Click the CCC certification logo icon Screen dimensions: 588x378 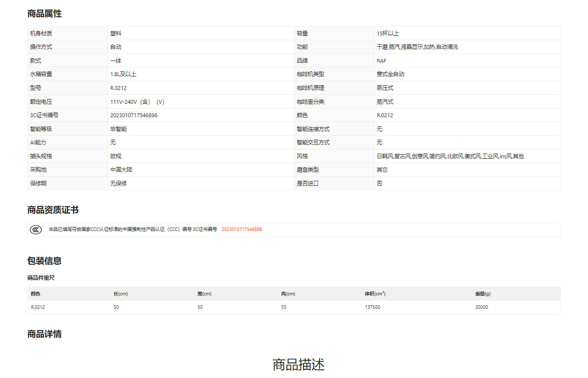36,230
